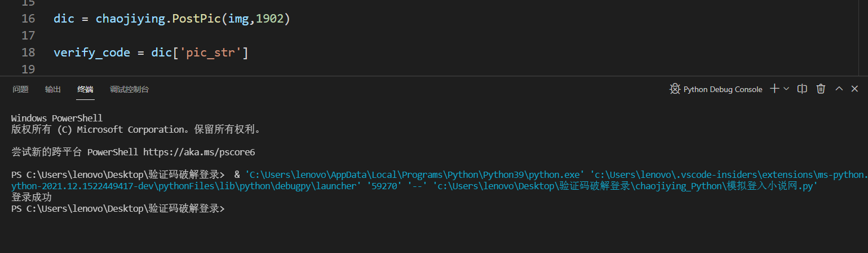
Task: Select the 终端 tab
Action: pyautogui.click(x=86, y=89)
